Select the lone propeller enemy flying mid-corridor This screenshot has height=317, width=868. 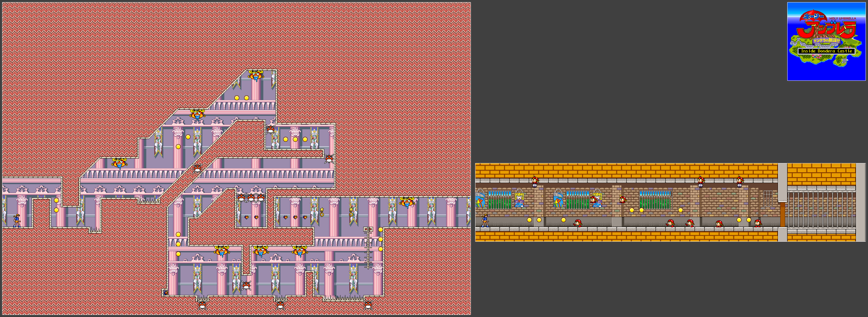point(622,200)
